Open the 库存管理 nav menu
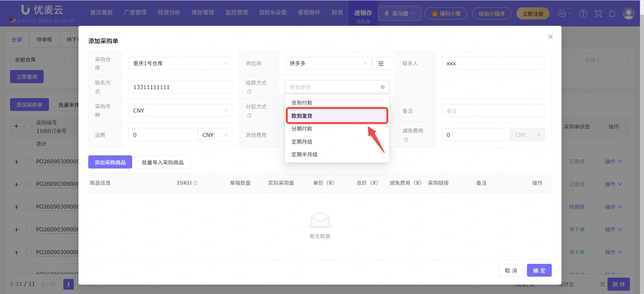 tap(203, 12)
